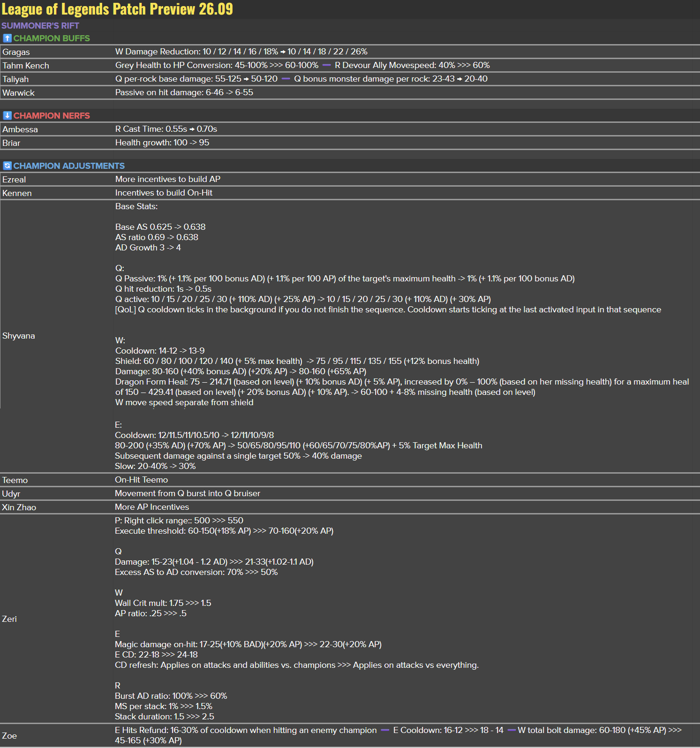
Task: Click the 'On-Hit Teemo' text
Action: pyautogui.click(x=142, y=480)
